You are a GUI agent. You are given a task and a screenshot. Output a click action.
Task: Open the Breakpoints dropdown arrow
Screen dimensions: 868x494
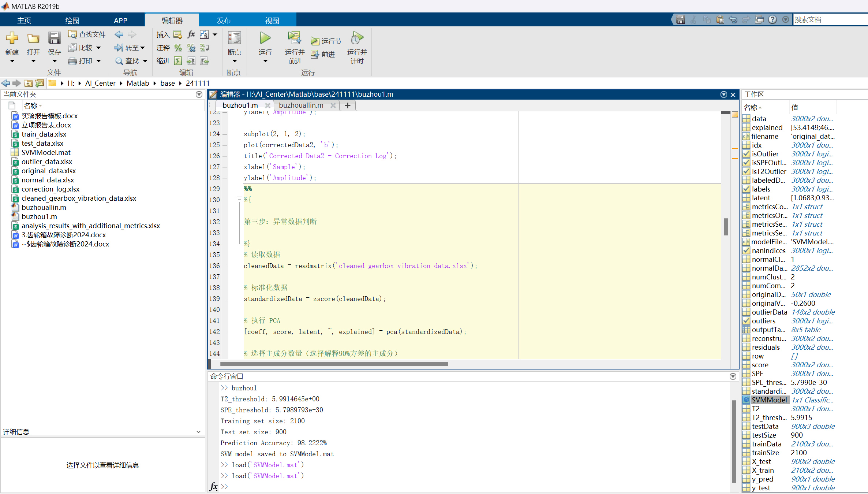click(x=235, y=61)
